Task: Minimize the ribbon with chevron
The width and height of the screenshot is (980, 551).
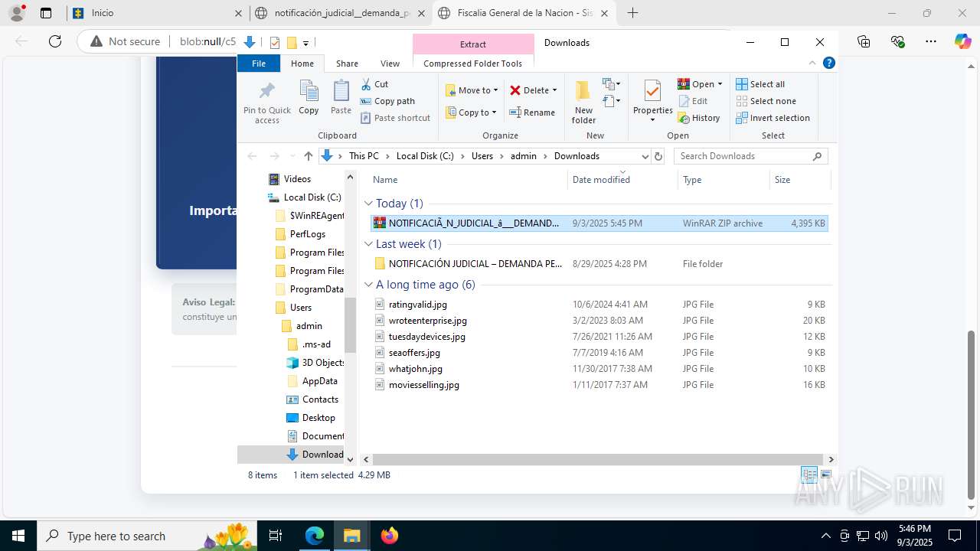Action: (812, 64)
